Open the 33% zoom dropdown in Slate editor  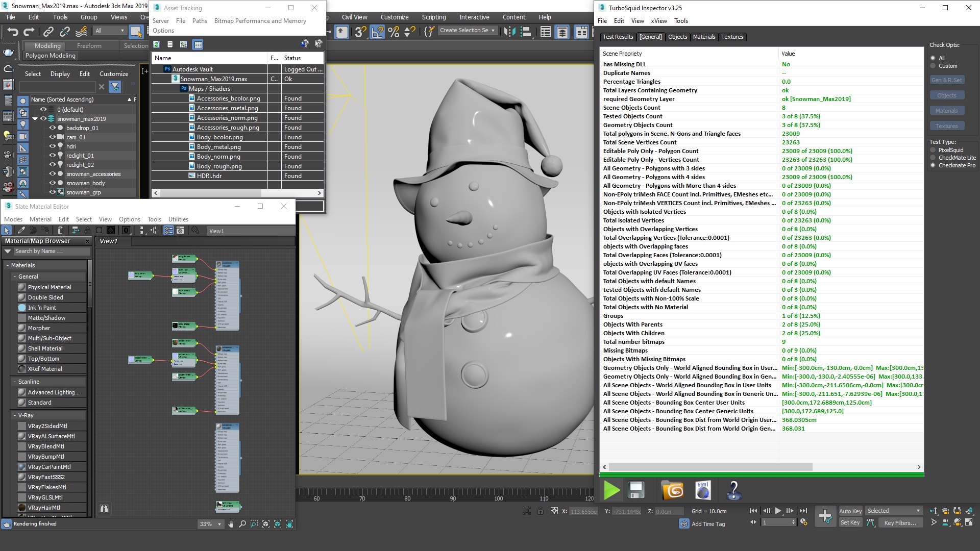click(211, 524)
